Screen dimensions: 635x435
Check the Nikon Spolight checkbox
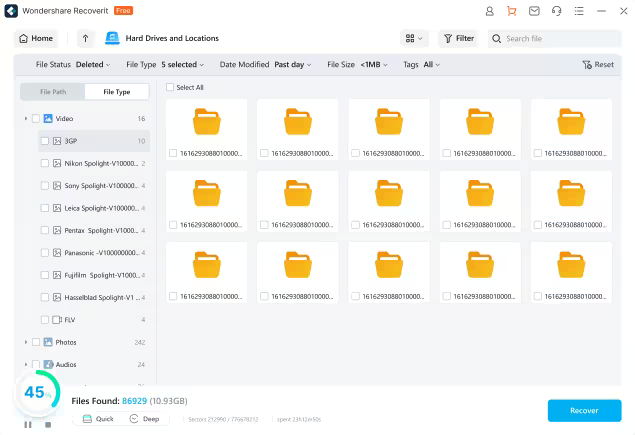click(x=45, y=163)
